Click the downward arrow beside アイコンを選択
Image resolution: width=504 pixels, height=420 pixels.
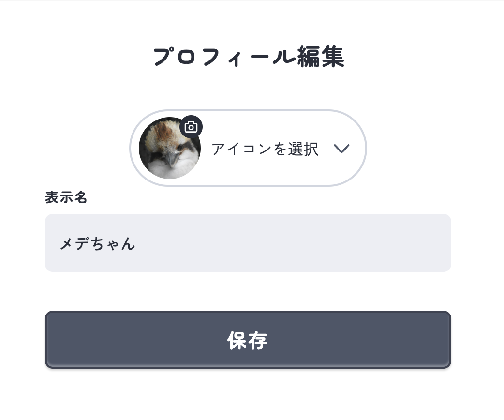[341, 149]
